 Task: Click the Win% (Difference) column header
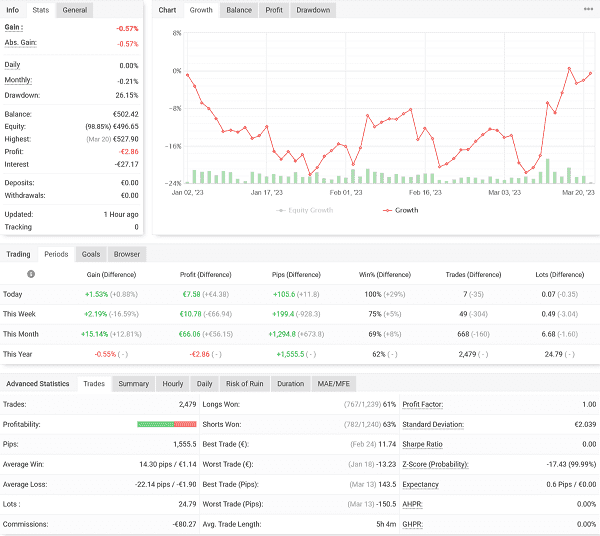point(385,275)
